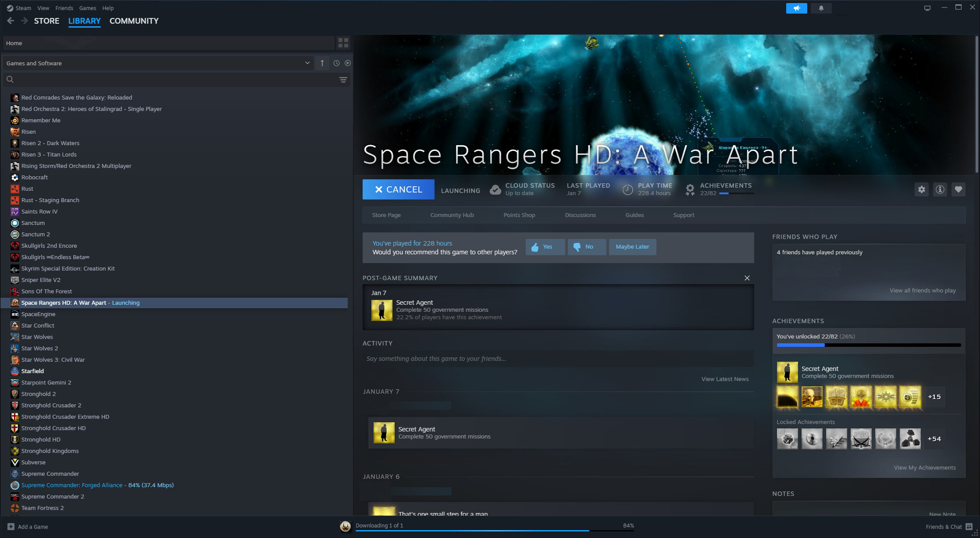This screenshot has height=538, width=980.
Task: Open the announcements megaphone button
Action: (796, 8)
